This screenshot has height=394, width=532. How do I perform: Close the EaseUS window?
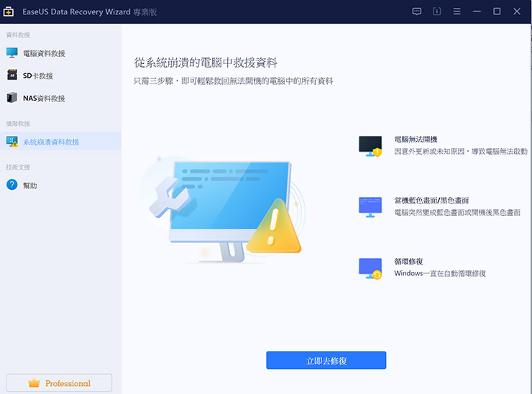click(517, 12)
